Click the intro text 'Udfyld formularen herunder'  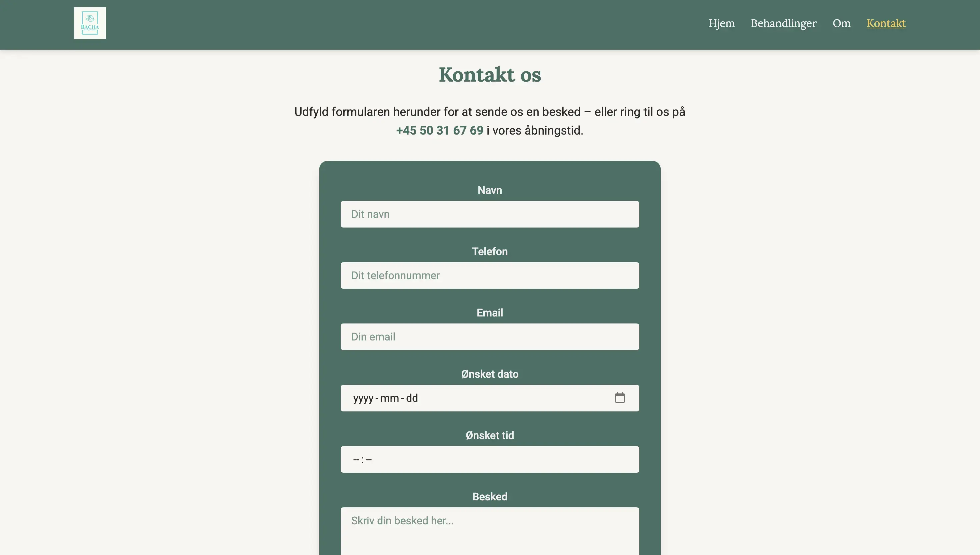point(367,112)
